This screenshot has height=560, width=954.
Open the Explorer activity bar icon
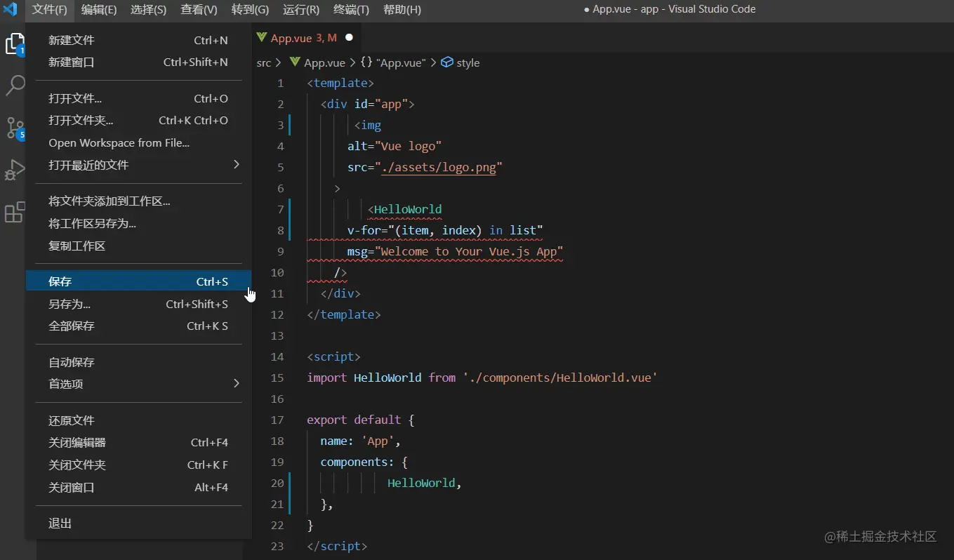(15, 44)
